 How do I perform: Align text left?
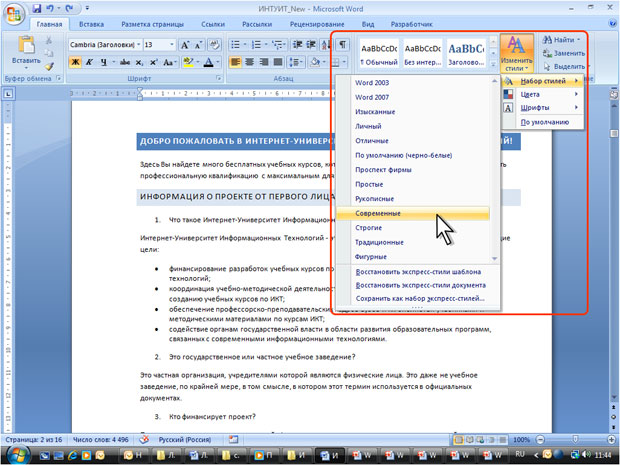click(235, 62)
